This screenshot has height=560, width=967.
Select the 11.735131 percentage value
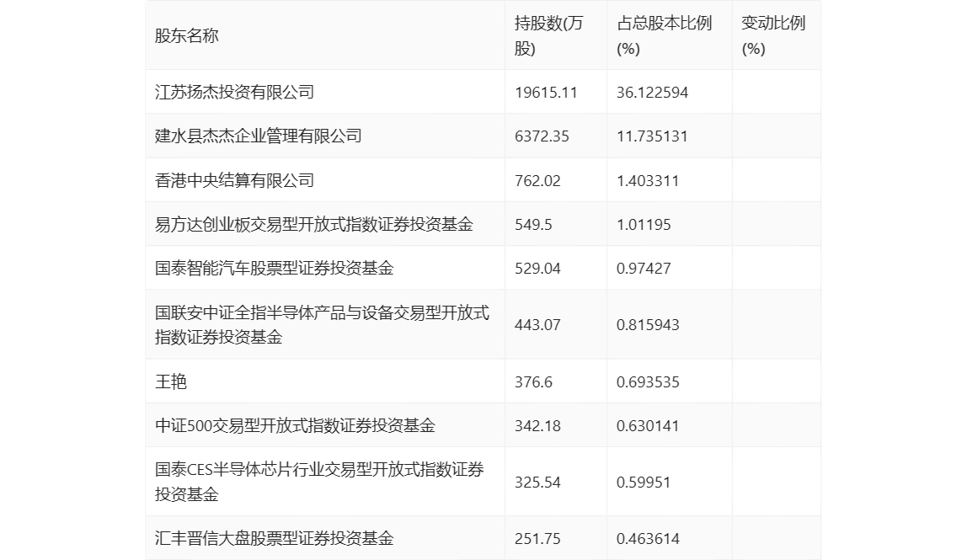click(x=652, y=136)
